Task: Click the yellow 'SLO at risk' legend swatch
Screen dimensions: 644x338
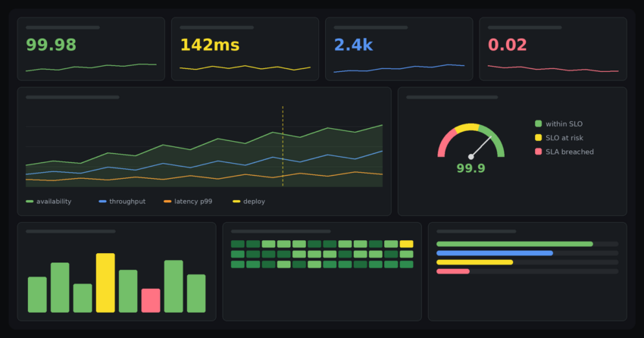Action: pos(538,138)
